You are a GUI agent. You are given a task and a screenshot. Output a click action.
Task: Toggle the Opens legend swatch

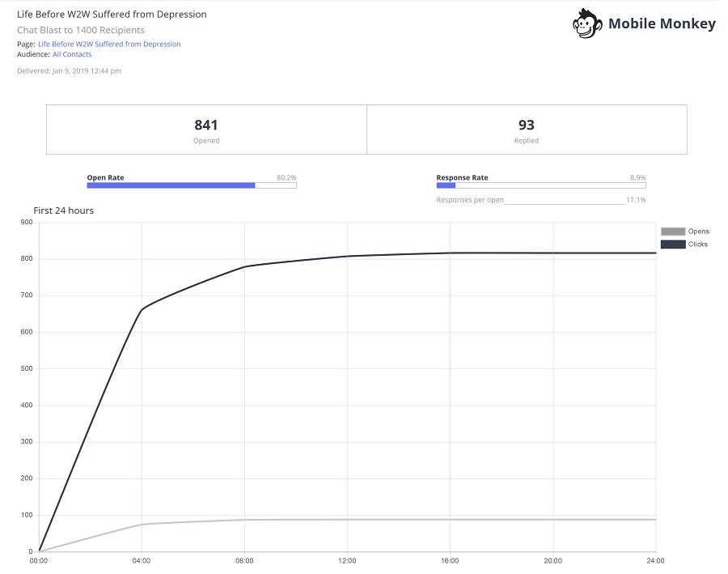click(672, 232)
